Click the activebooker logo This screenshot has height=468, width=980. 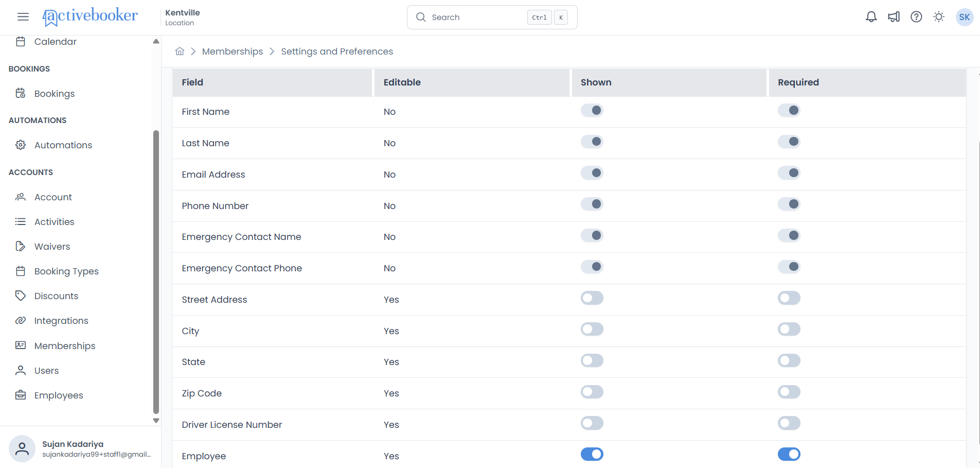pos(90,16)
